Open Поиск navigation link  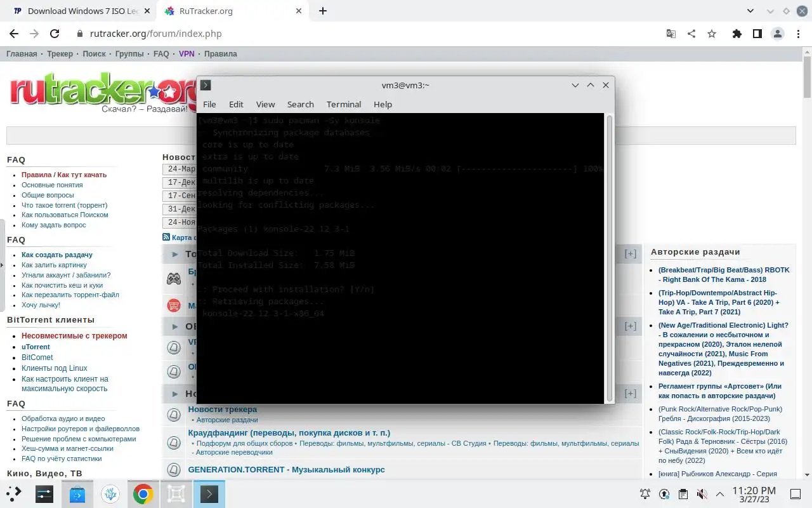[x=94, y=54]
